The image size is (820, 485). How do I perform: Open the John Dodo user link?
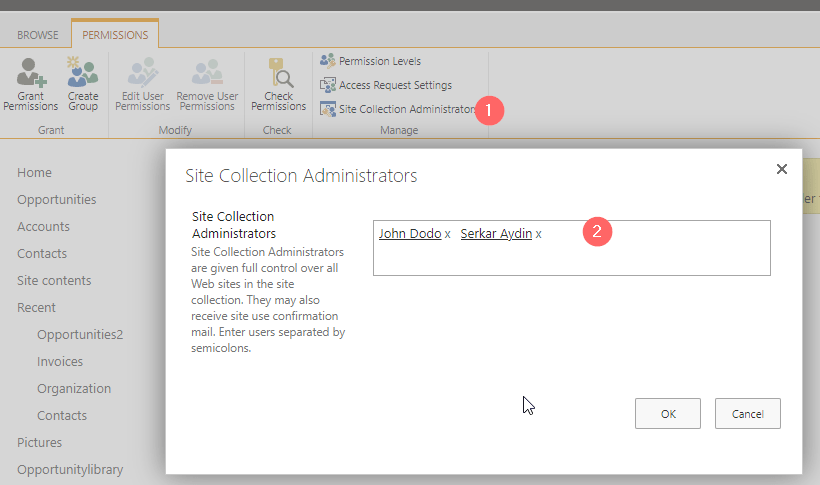(410, 233)
